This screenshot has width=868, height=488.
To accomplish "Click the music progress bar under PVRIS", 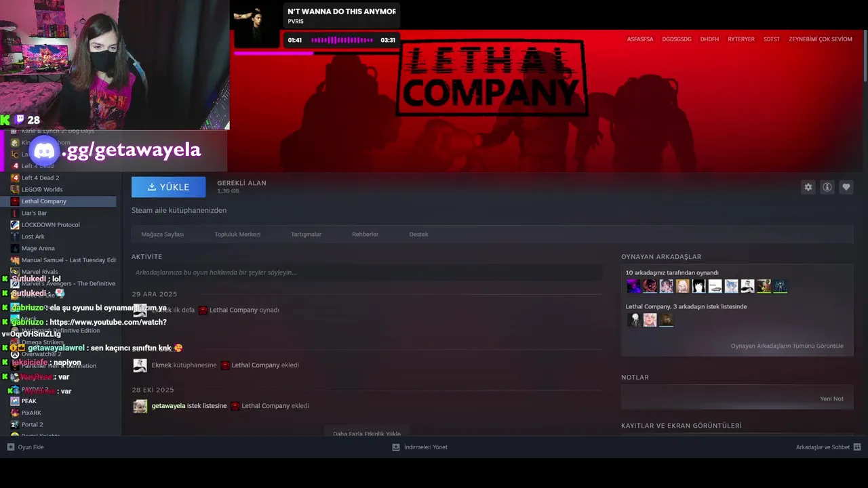I will click(317, 52).
